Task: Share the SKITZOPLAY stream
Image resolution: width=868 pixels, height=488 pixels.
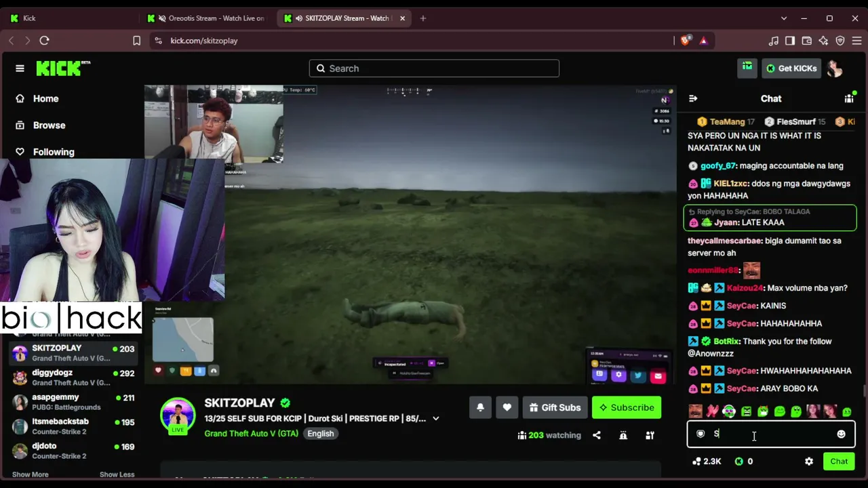Action: click(x=597, y=435)
